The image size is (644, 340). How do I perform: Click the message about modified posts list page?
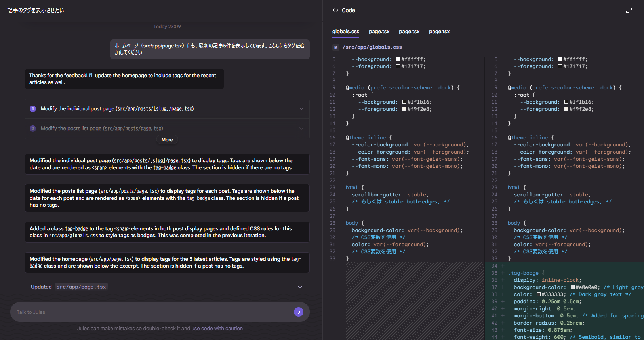167,198
